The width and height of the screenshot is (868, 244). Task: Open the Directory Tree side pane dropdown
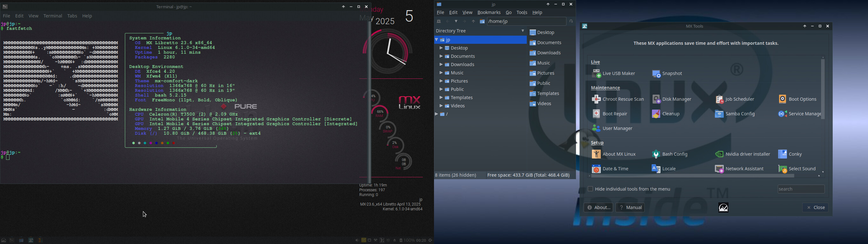(523, 31)
